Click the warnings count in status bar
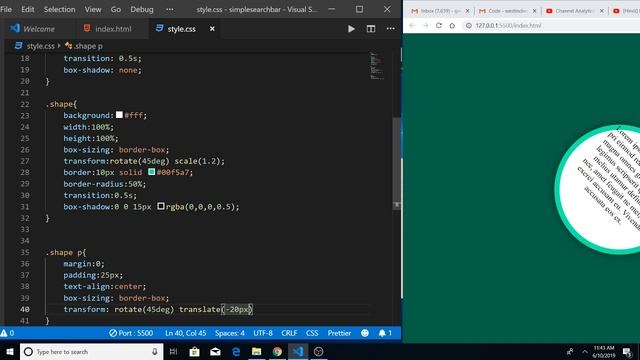 (7, 333)
